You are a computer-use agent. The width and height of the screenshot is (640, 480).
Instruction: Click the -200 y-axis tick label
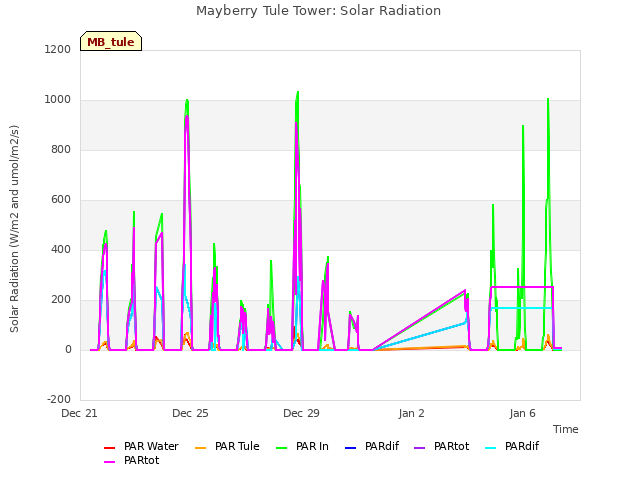[x=59, y=399]
